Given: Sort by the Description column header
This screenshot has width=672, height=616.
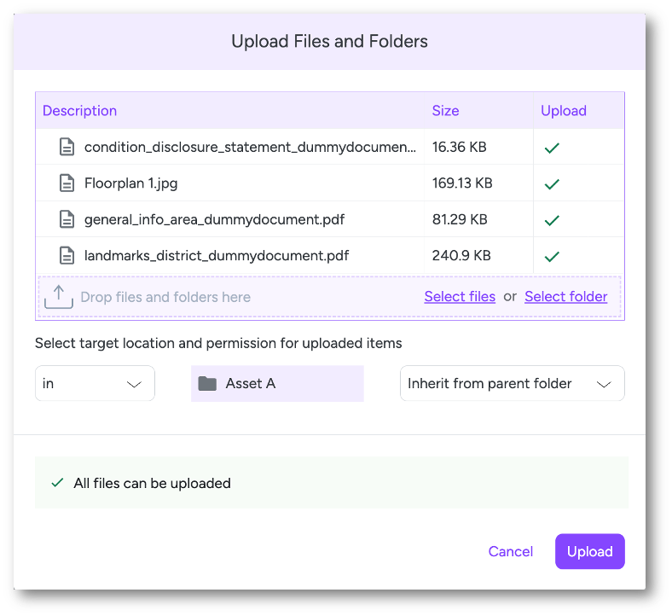Looking at the screenshot, I should pyautogui.click(x=79, y=111).
